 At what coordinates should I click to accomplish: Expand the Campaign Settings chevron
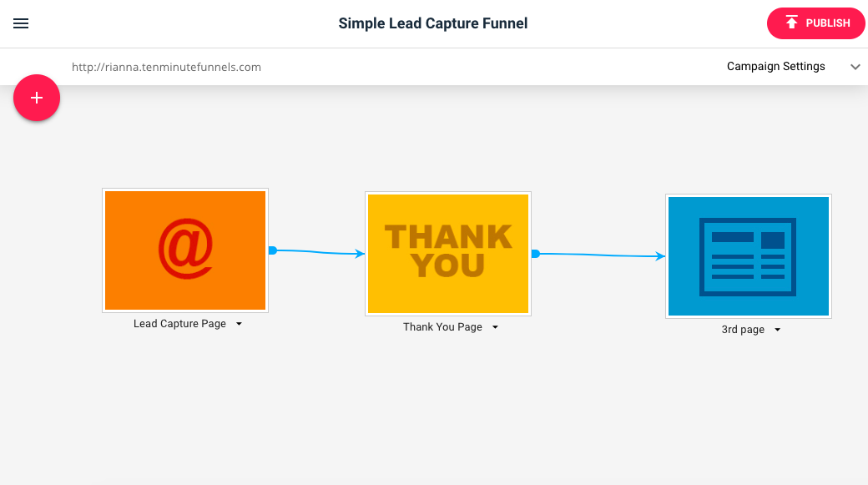pos(855,67)
